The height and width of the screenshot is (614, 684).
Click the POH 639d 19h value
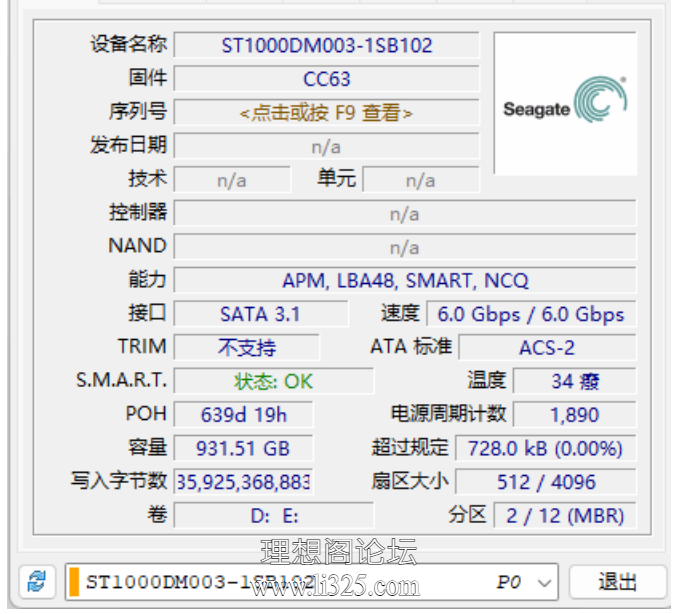[x=244, y=414]
